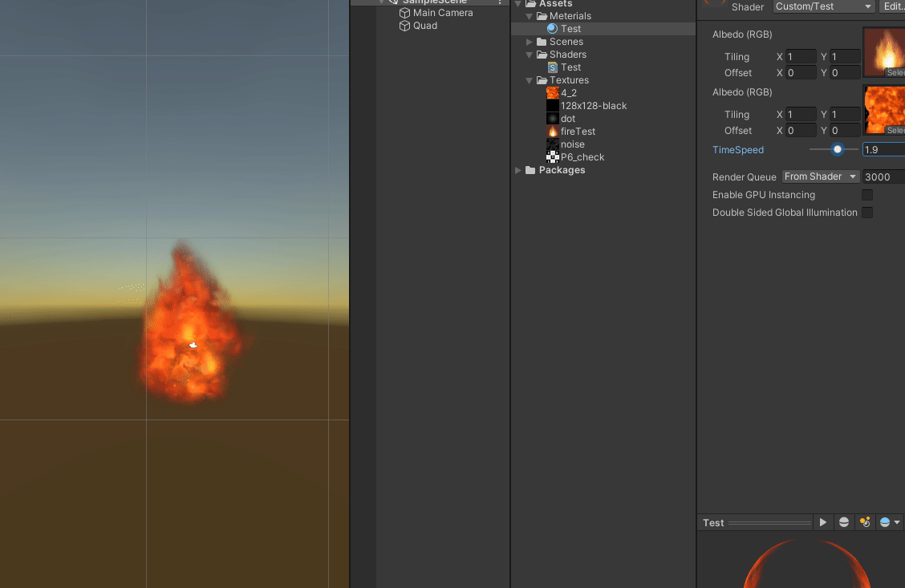Viewport: 905px width, 588px height.
Task: Collapse the Shaders folder
Action: (x=530, y=55)
